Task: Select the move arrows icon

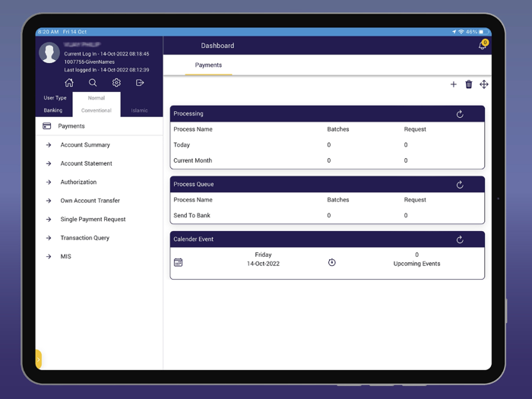Action: point(484,84)
